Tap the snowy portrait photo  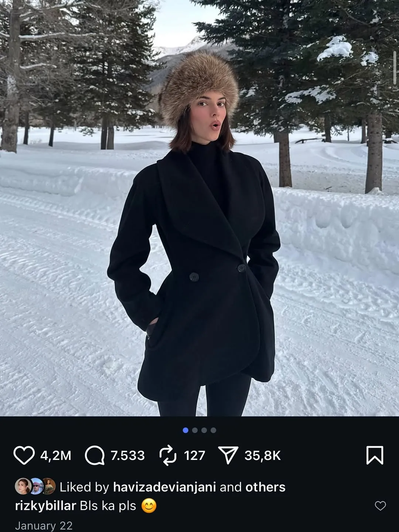[x=199, y=208]
